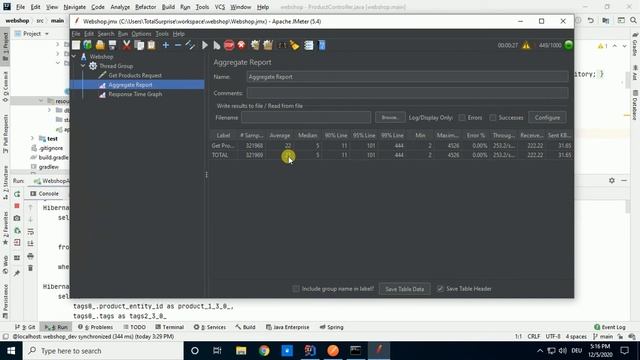Open the IntelliJ Refactor menu
640x360 pixels.
pos(145,7)
